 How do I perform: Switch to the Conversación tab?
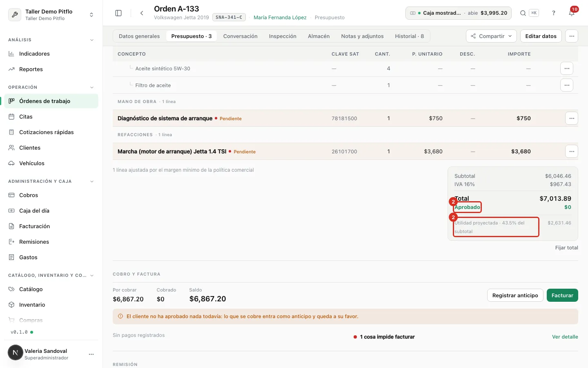coord(240,36)
